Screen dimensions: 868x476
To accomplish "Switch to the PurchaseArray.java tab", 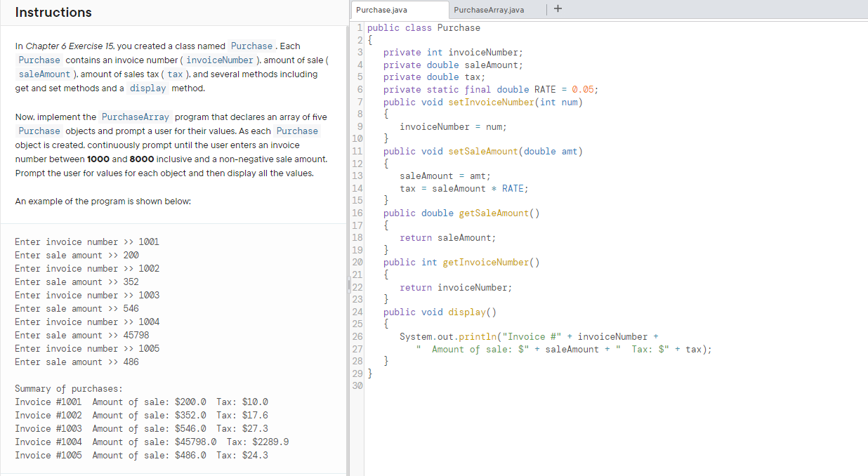I will (x=490, y=11).
